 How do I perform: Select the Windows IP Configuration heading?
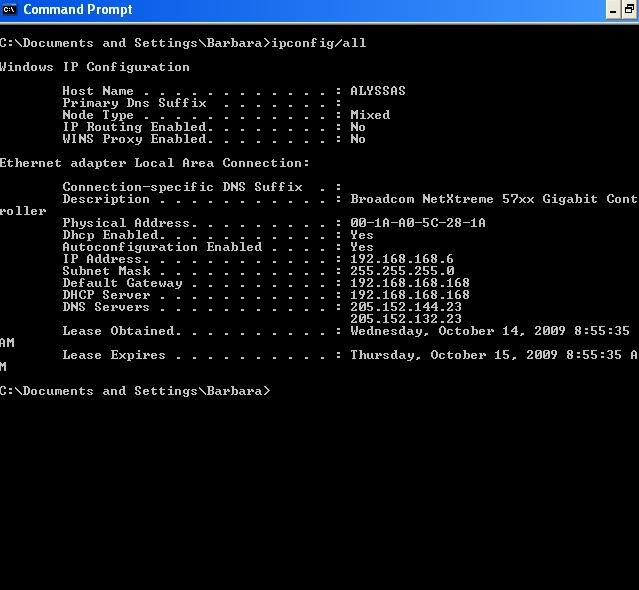[x=95, y=67]
